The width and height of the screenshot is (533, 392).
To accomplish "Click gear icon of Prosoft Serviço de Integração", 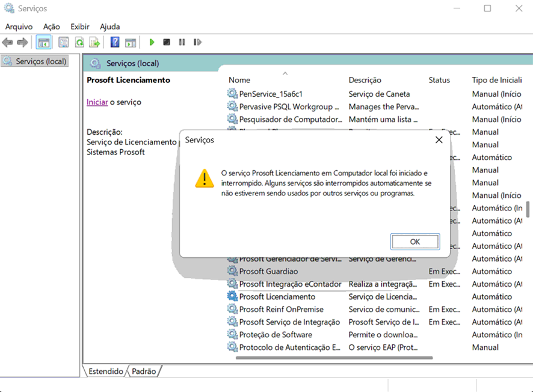I will 232,321.
